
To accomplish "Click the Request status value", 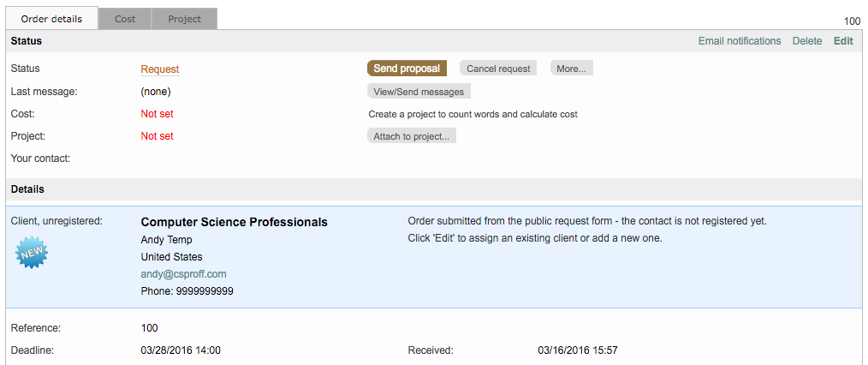I will (x=160, y=69).
